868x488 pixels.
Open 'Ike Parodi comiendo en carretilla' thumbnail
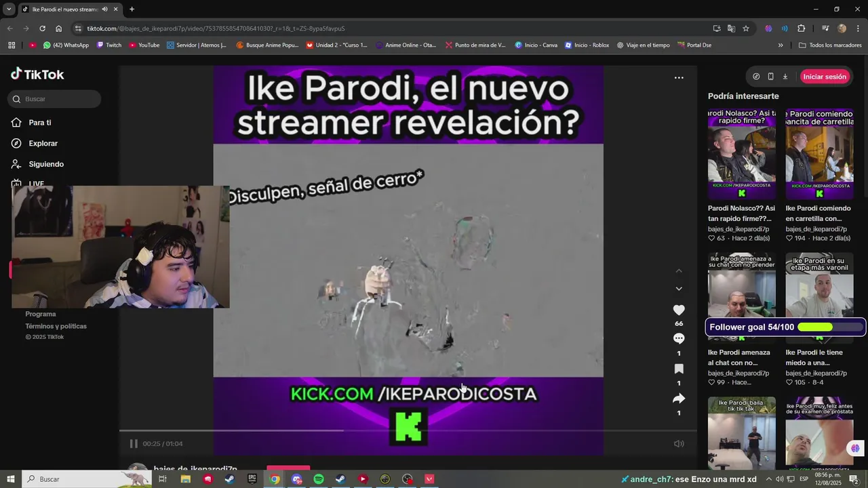coord(819,153)
